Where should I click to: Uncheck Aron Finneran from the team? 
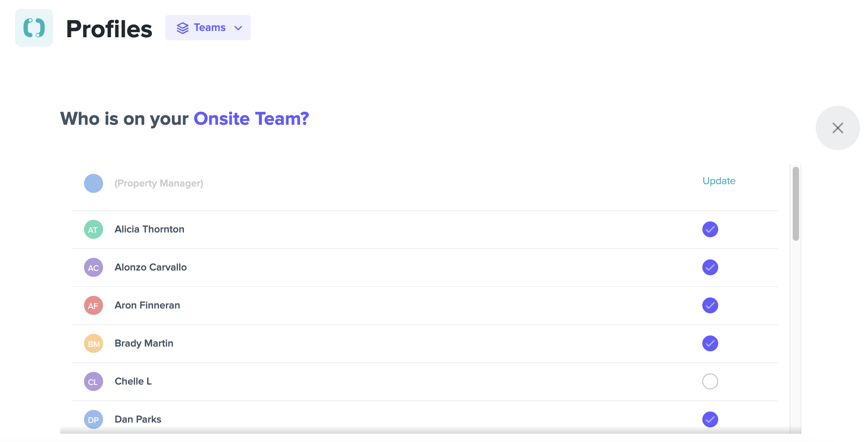click(710, 305)
